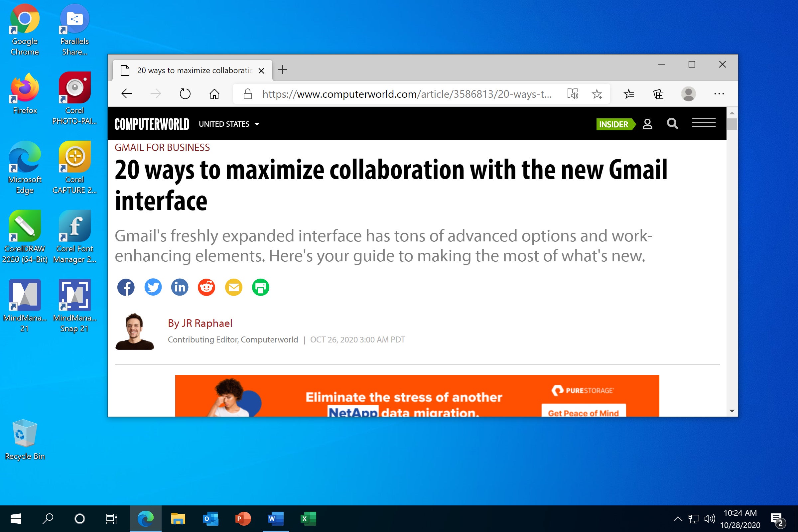Launch Outlook from the taskbar
Image resolution: width=798 pixels, height=532 pixels.
(x=210, y=518)
